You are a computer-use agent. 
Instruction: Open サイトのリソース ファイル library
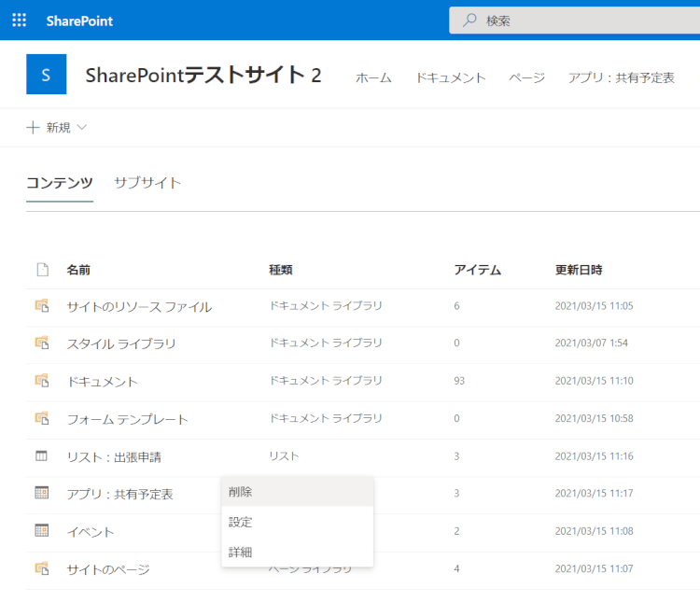tap(139, 307)
